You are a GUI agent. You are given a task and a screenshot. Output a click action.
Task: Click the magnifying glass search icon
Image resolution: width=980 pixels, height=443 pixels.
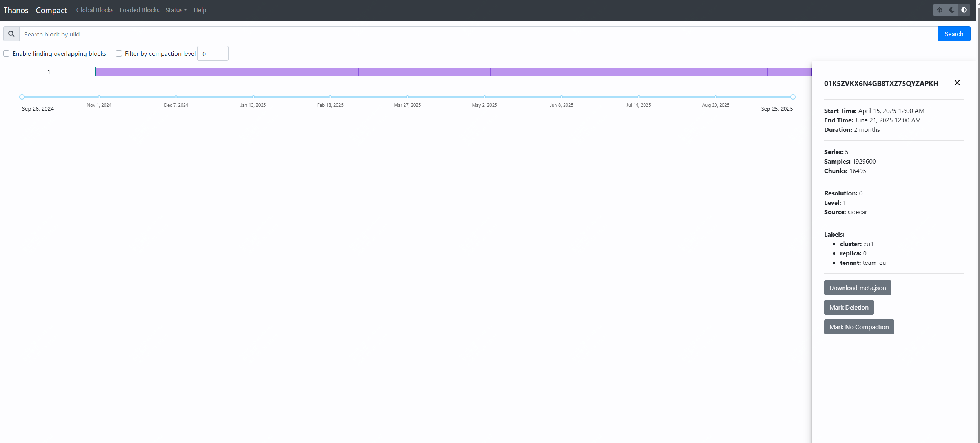[x=11, y=34]
